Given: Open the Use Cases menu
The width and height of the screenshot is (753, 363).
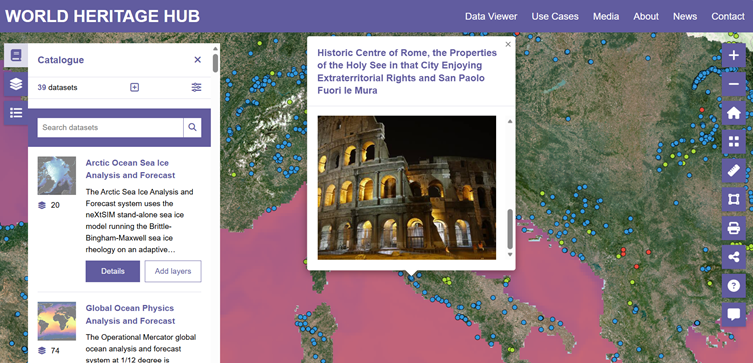Looking at the screenshot, I should (x=555, y=16).
